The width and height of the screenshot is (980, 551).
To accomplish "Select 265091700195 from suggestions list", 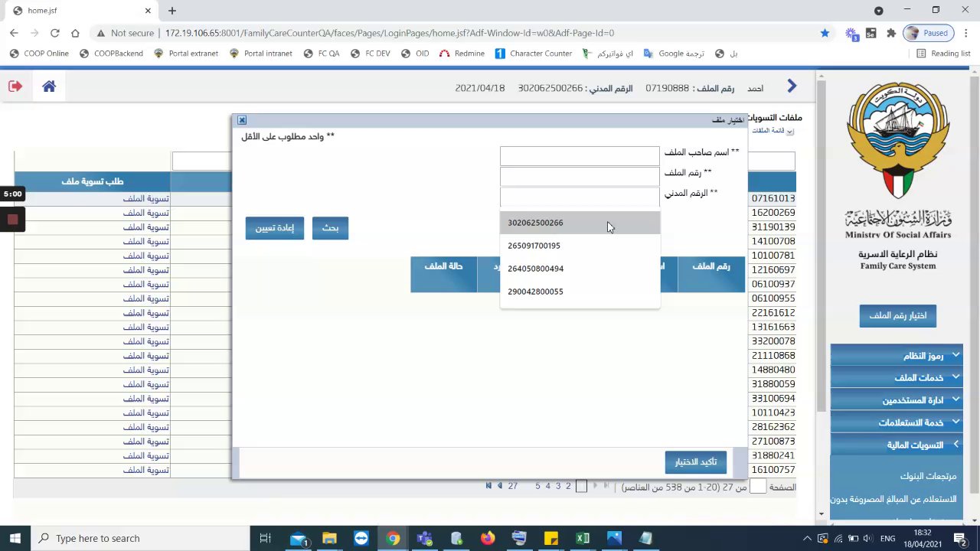I will tap(580, 246).
